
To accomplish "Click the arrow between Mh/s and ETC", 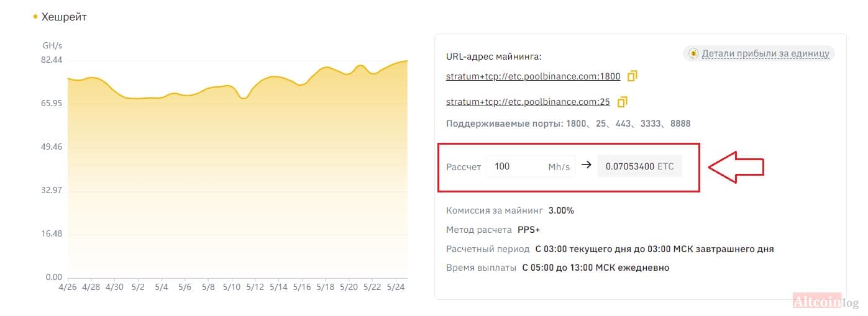I will [586, 166].
